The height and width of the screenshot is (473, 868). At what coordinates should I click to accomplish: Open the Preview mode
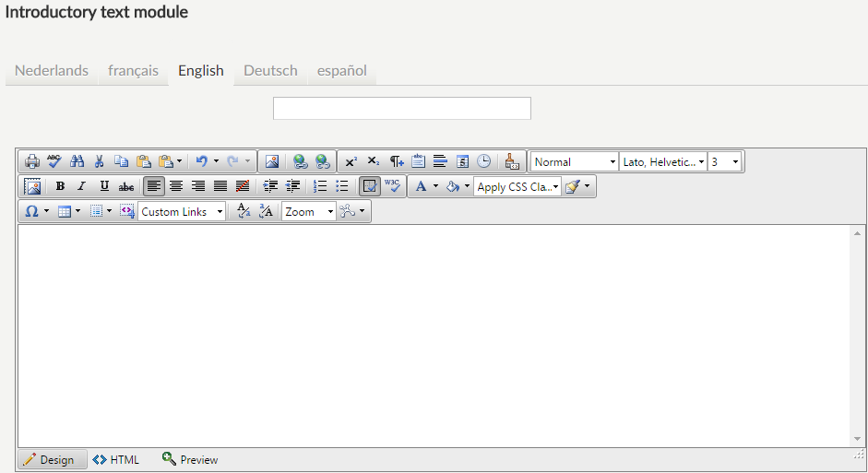[190, 459]
